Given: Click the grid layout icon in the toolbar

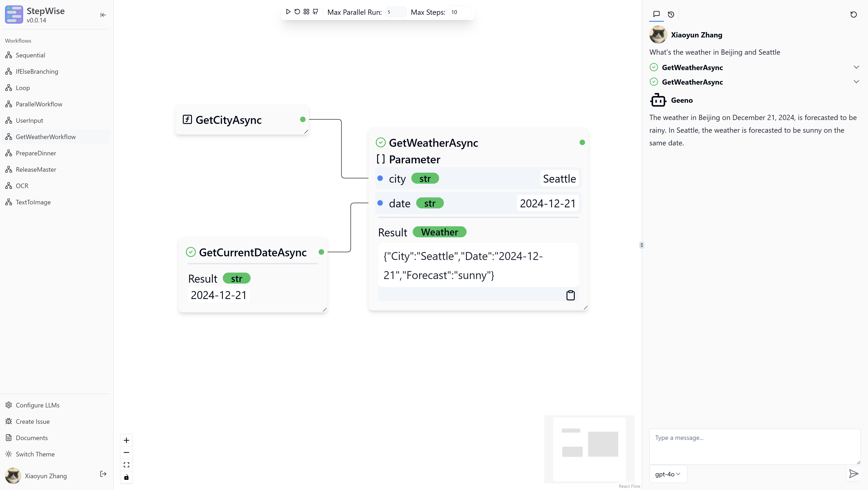Looking at the screenshot, I should point(306,12).
